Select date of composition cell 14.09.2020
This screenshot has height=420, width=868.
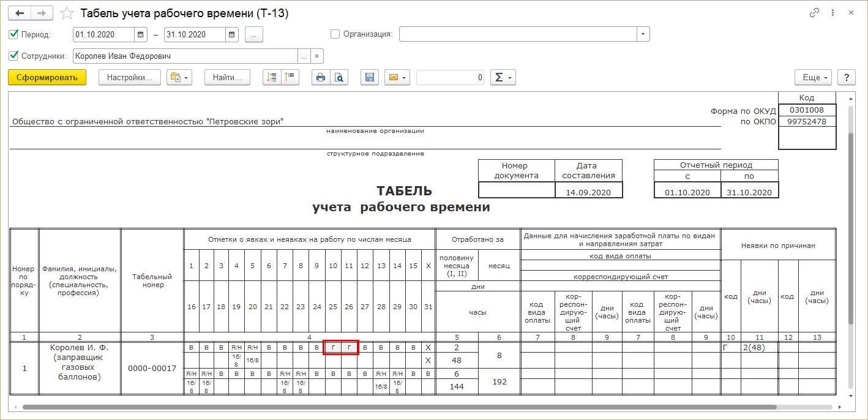tap(588, 191)
